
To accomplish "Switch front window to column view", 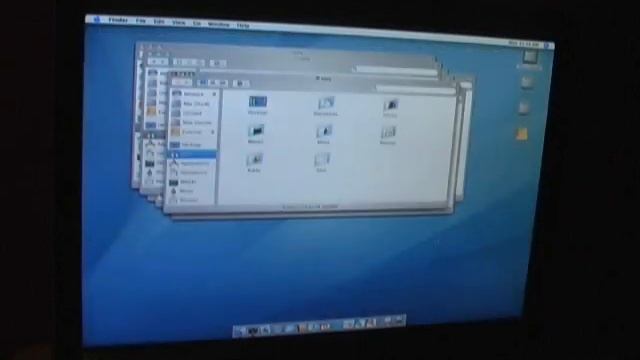I will [222, 83].
